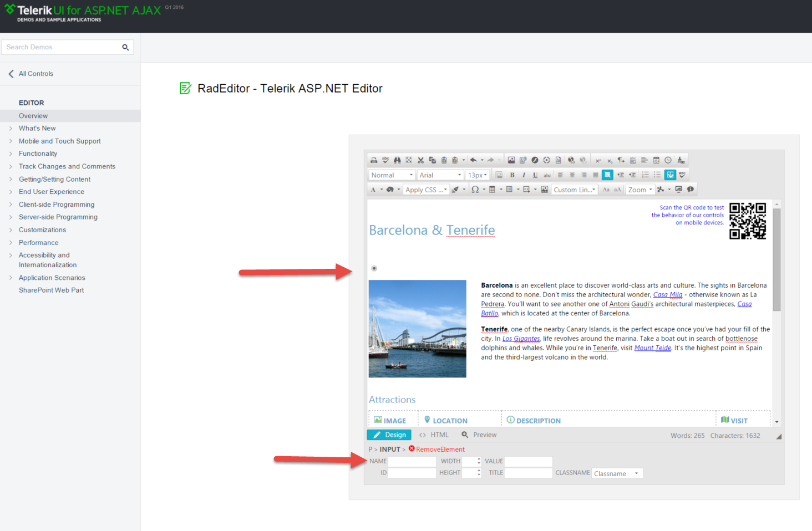Click the search magnifier icon
This screenshot has height=531, width=812.
pos(125,48)
